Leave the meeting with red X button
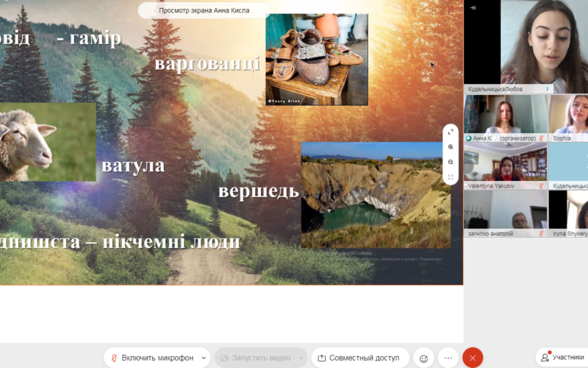 pyautogui.click(x=473, y=358)
